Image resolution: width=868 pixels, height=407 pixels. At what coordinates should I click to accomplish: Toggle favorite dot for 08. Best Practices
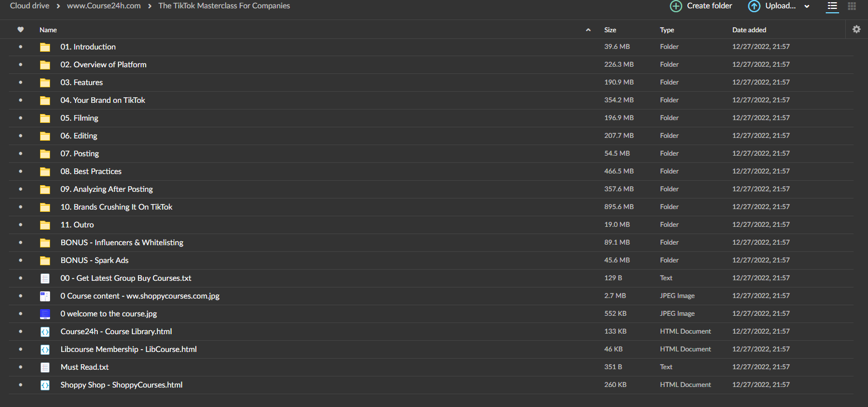point(21,171)
